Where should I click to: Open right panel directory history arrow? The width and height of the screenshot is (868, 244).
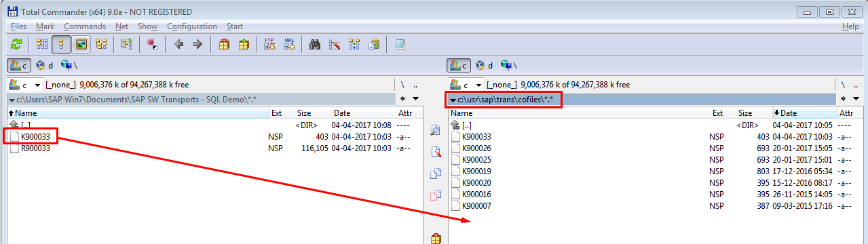pos(856,99)
